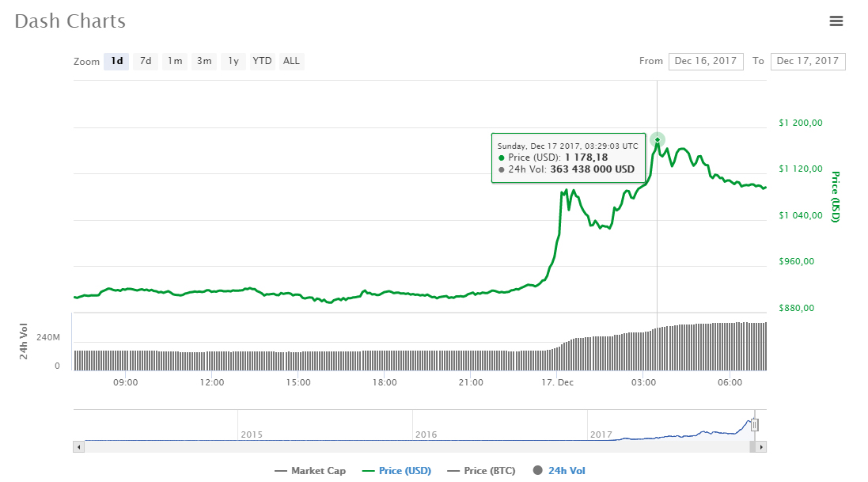The height and width of the screenshot is (482, 868).
Task: Show ALL historical data
Action: point(291,61)
